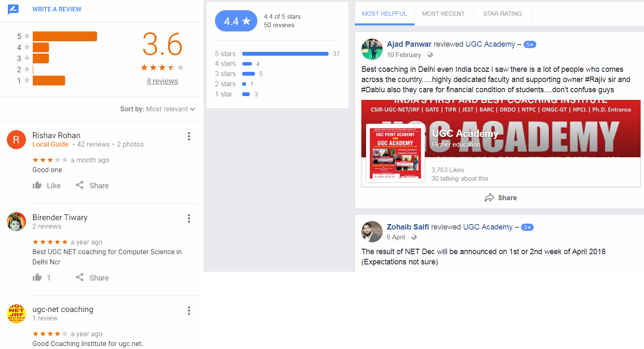Switch to the MOST HELPFUL tab

385,14
